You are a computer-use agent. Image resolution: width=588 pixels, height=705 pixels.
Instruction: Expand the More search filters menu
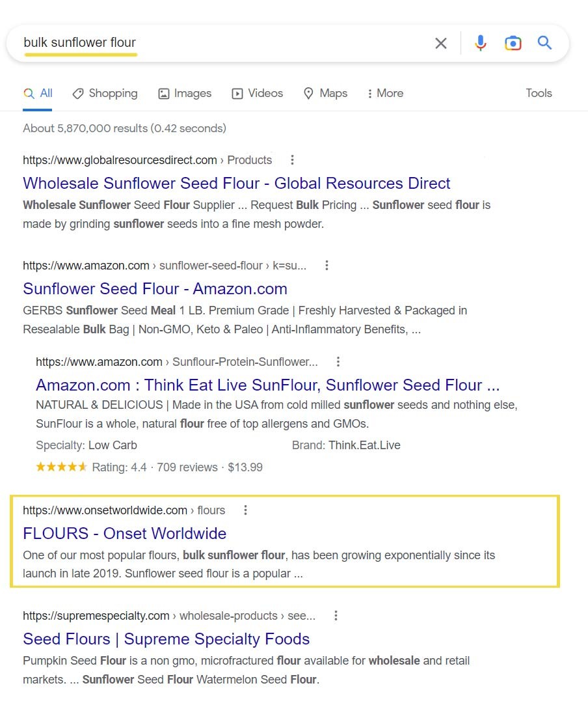pyautogui.click(x=385, y=94)
